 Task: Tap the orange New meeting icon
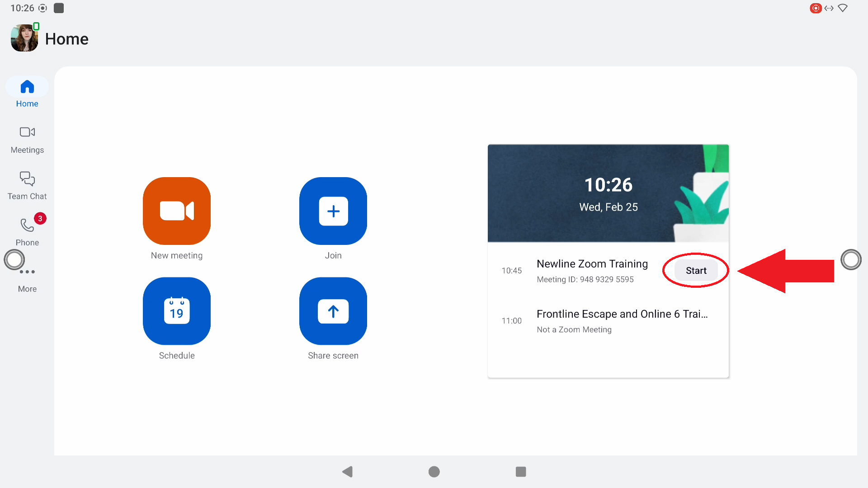tap(177, 211)
